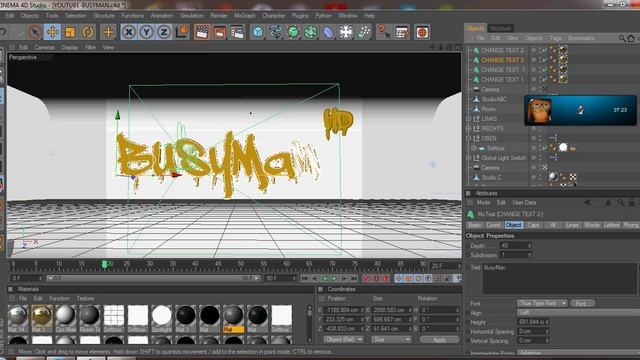This screenshot has height=360, width=640.
Task: Expand the OBEN null group
Action: 469,138
